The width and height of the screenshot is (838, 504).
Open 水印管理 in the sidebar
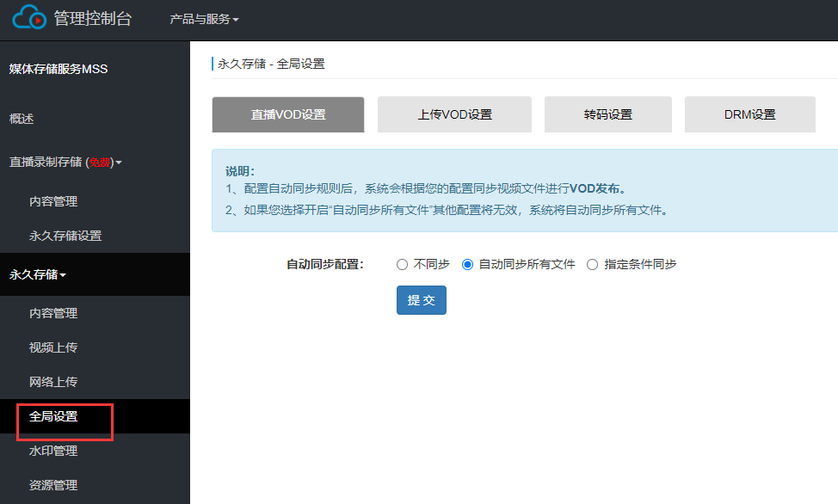pos(53,451)
